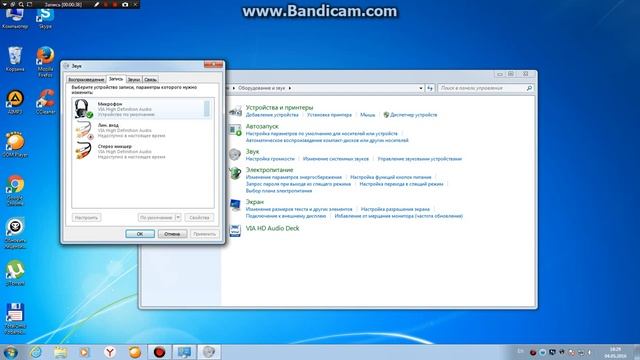The height and width of the screenshot is (360, 640).
Task: Click the AutoPlay (Автозапуск) category icon
Action: (235, 130)
